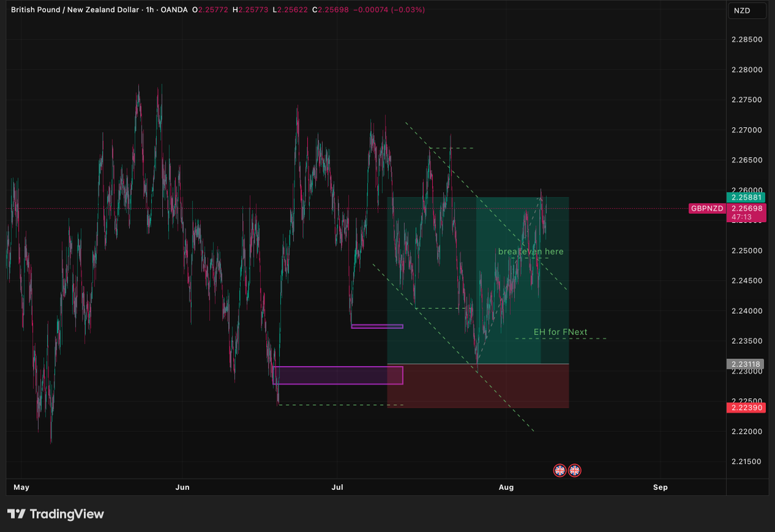Click the green 2.25881 take-profit price label
Screen dimensions: 775x532
coord(746,197)
